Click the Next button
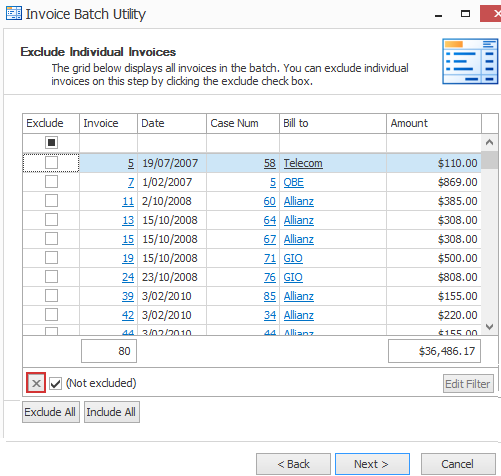 click(372, 464)
